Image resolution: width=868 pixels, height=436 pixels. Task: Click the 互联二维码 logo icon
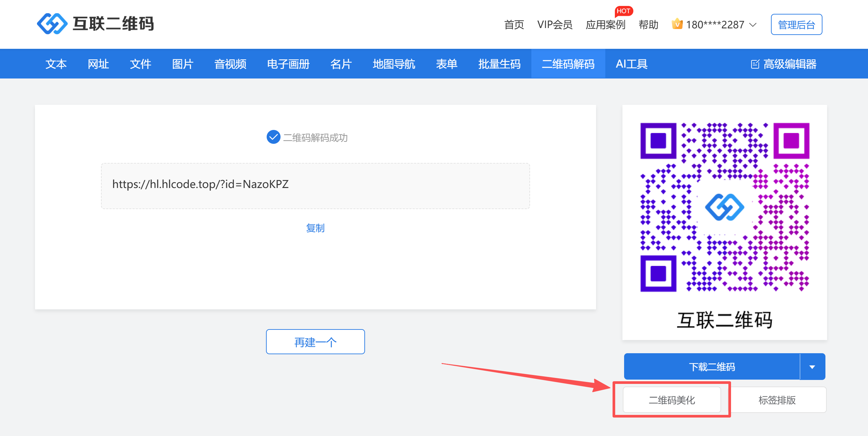(51, 24)
